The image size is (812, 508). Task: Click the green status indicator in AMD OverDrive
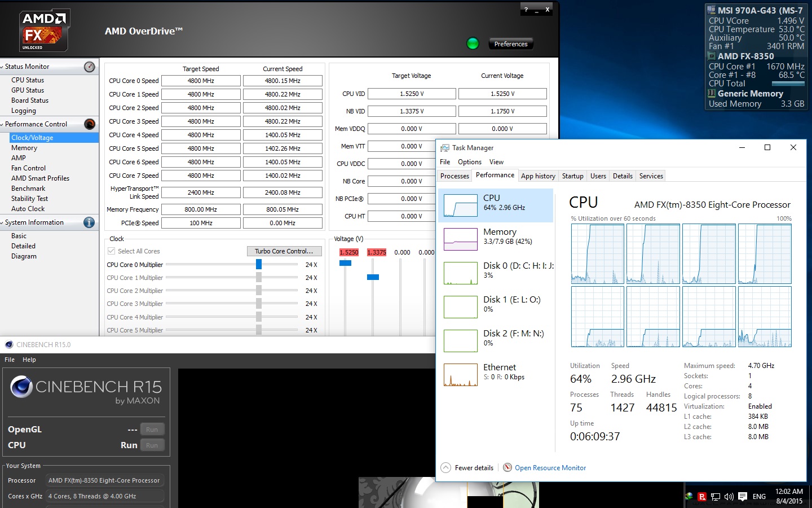pos(472,43)
